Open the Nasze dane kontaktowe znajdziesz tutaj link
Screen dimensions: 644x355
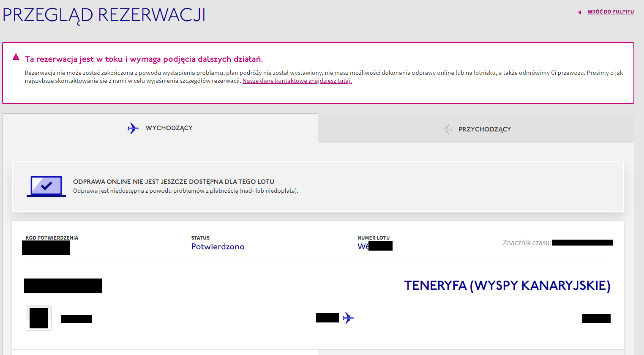297,81
